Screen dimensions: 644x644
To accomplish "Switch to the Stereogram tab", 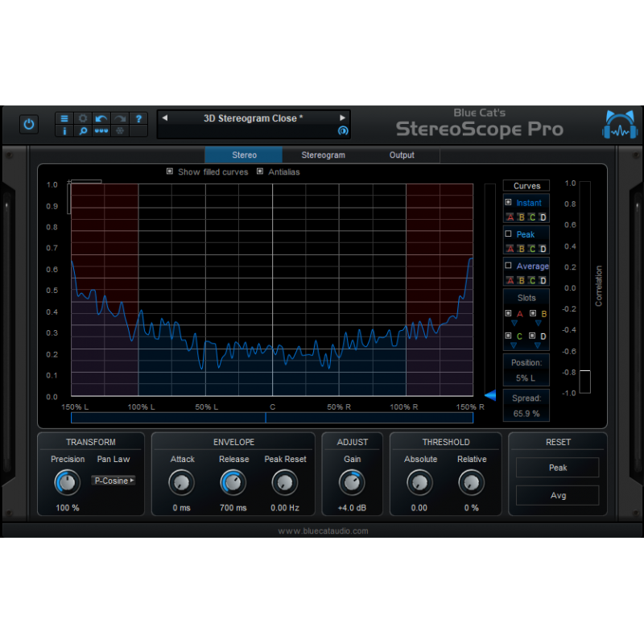I will pos(323,155).
